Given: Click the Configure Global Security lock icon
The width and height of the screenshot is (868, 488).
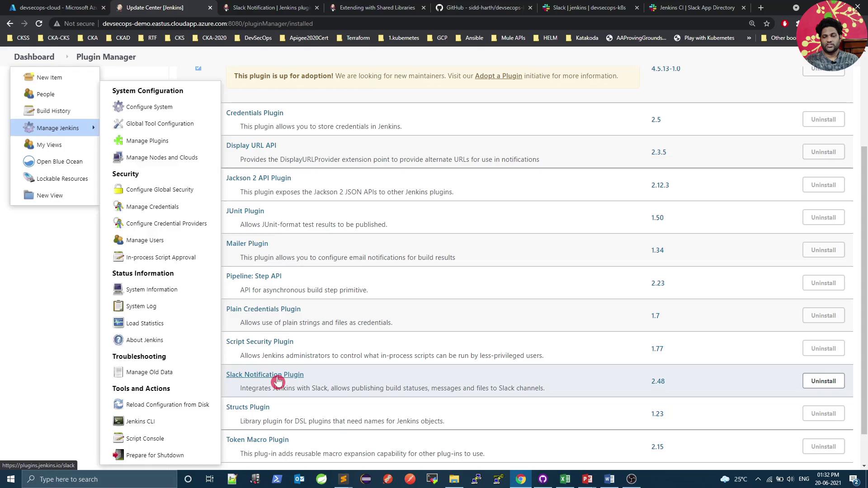Looking at the screenshot, I should (x=118, y=189).
